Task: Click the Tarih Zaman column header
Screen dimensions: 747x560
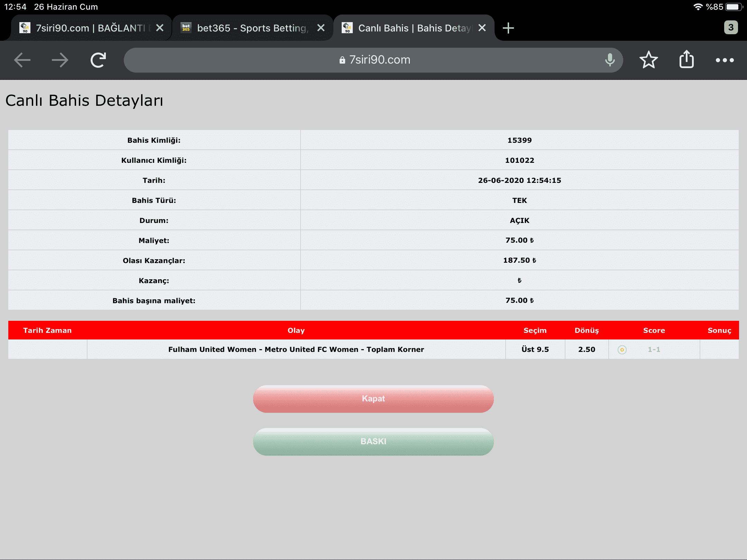Action: (x=47, y=330)
